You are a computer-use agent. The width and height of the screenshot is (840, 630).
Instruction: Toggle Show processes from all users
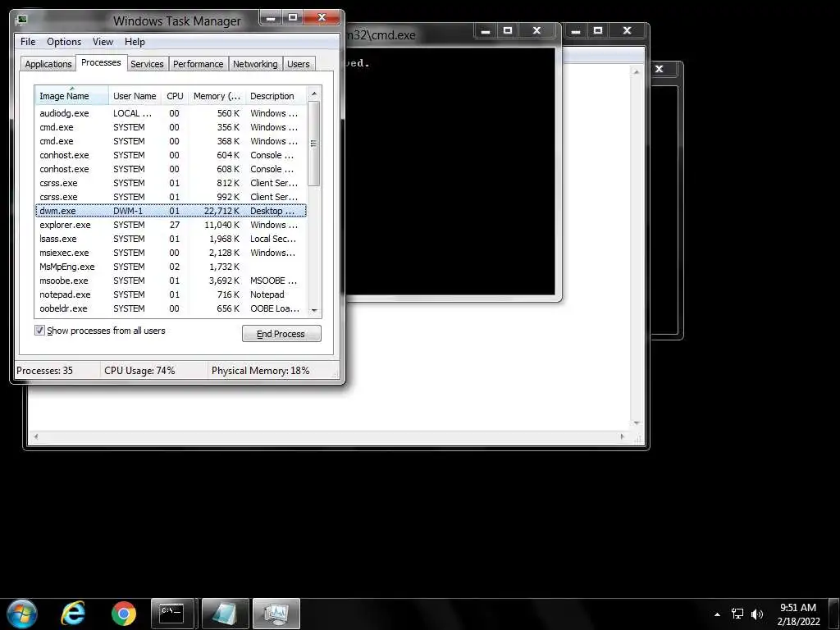pos(39,330)
